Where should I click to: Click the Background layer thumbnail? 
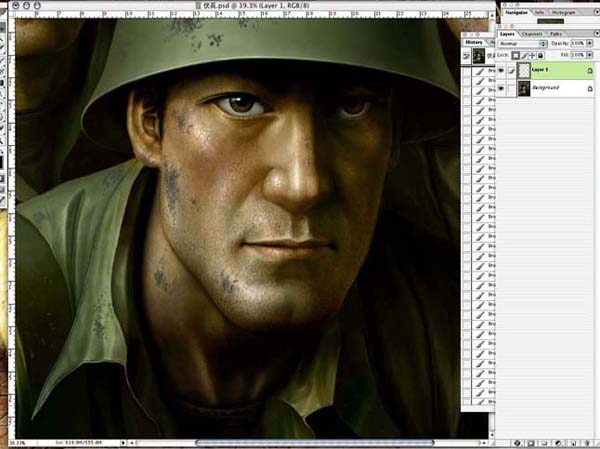(523, 88)
